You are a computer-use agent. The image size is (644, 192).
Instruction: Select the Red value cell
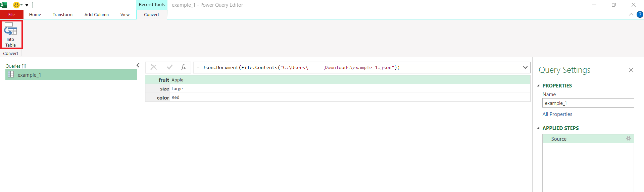[350, 98]
